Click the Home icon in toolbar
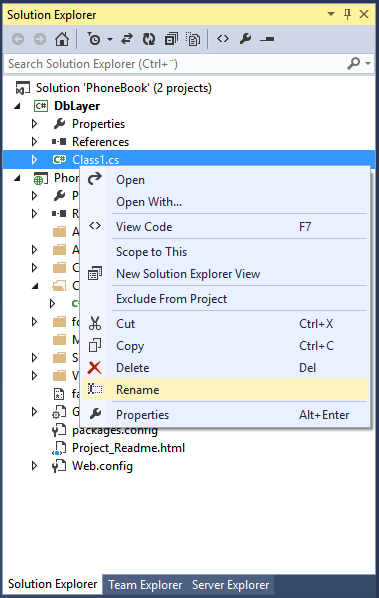 click(62, 39)
